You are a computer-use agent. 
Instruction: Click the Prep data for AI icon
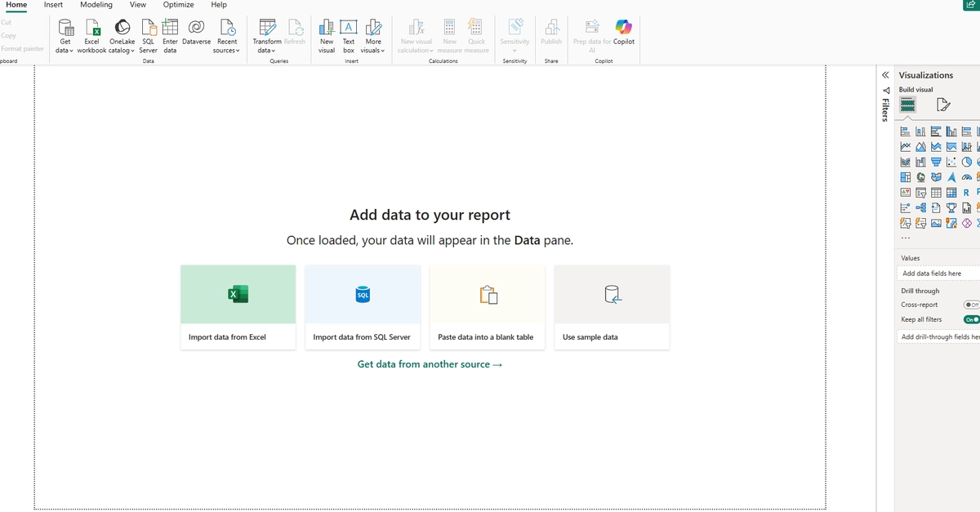(x=592, y=27)
